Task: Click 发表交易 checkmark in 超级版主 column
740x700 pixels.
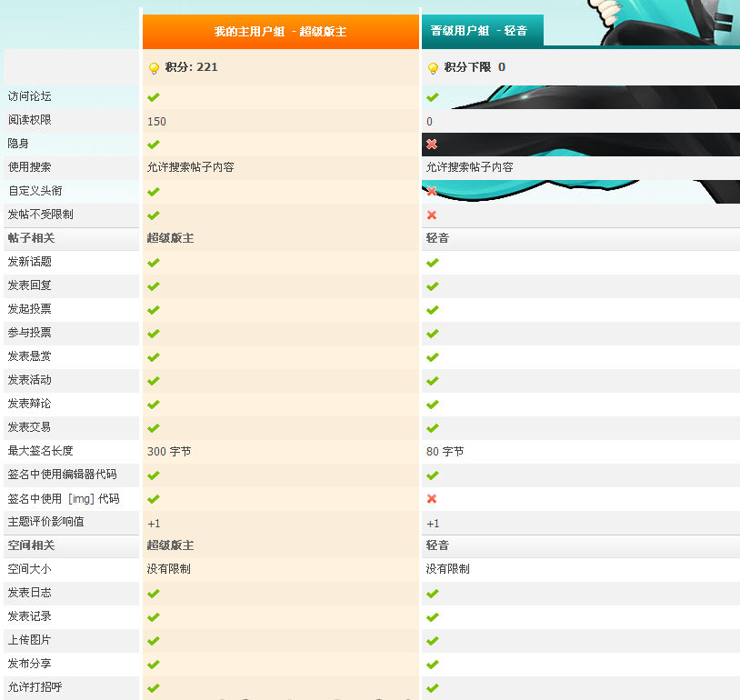Action: 154,427
